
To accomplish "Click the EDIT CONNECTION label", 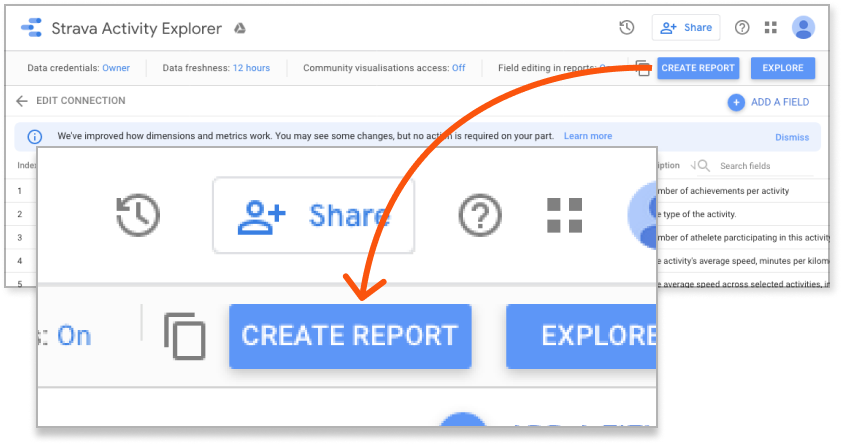I will 81,100.
